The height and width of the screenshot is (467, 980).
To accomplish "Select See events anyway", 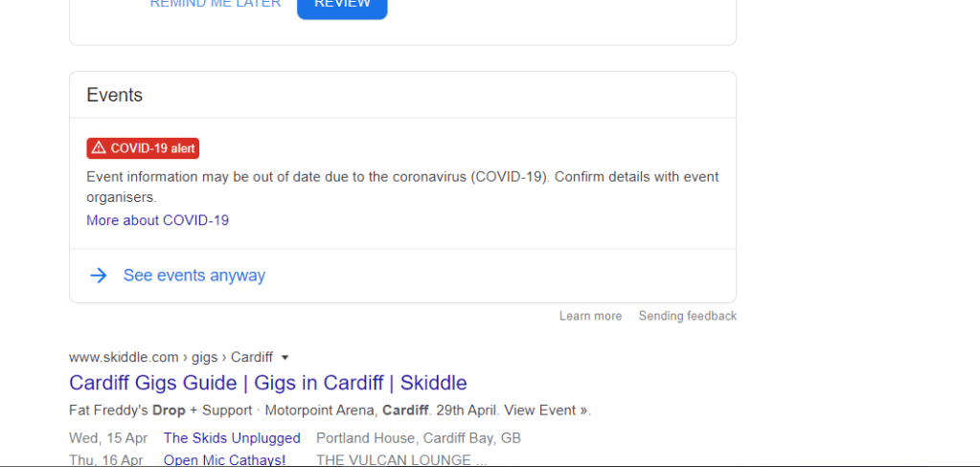I will coord(194,276).
